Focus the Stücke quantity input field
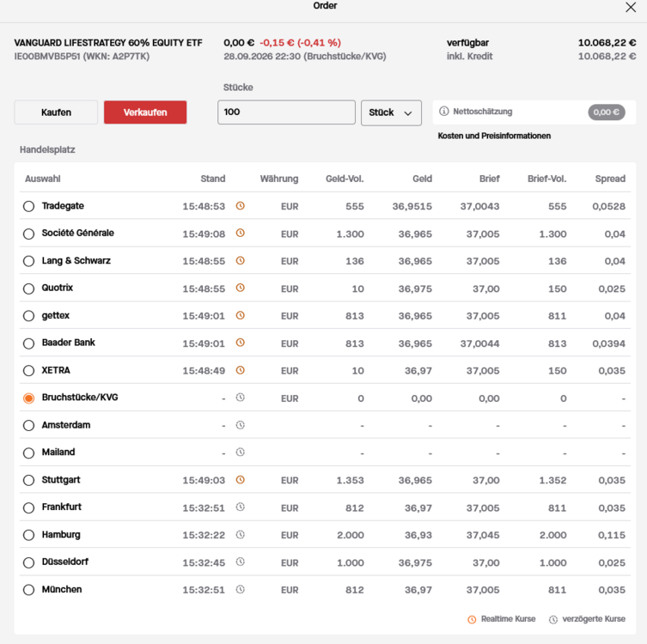This screenshot has height=644, width=647. [286, 112]
